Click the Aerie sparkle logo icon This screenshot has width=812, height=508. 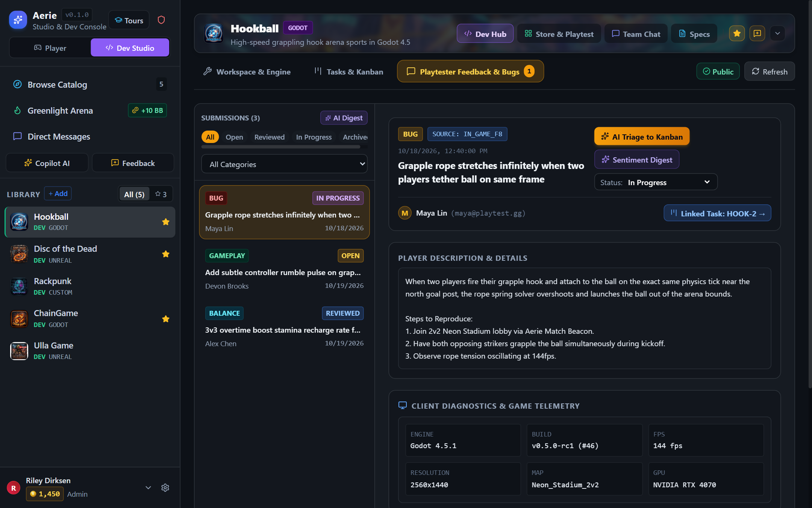pyautogui.click(x=18, y=20)
